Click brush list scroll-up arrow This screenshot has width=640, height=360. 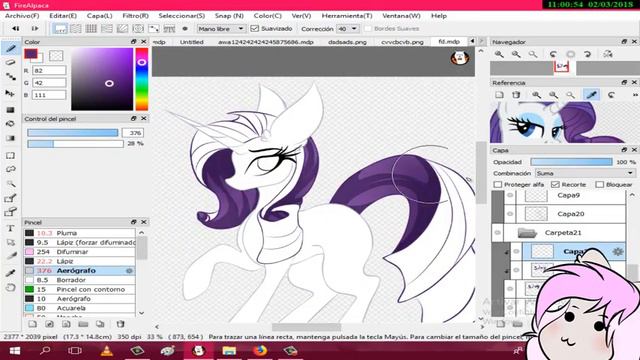pos(142,233)
